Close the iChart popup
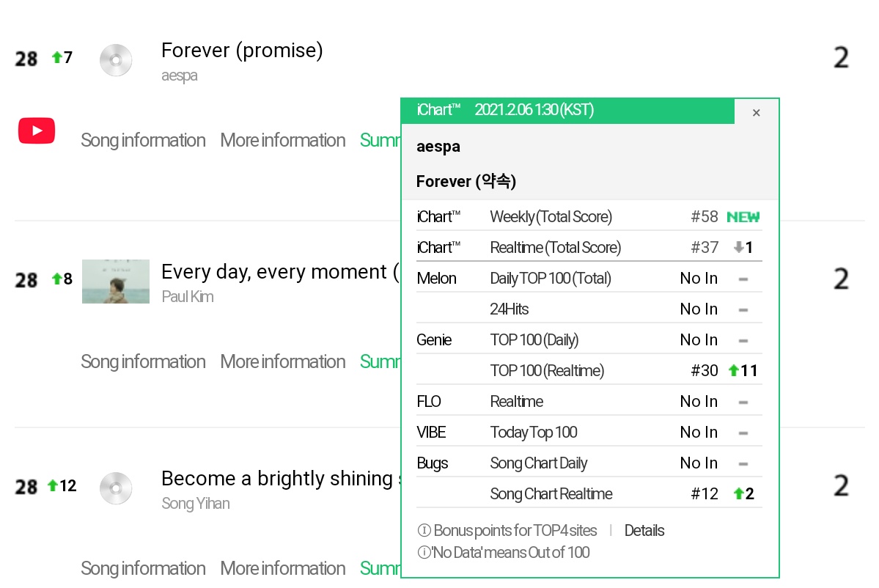This screenshot has height=588, width=879. coord(757,113)
